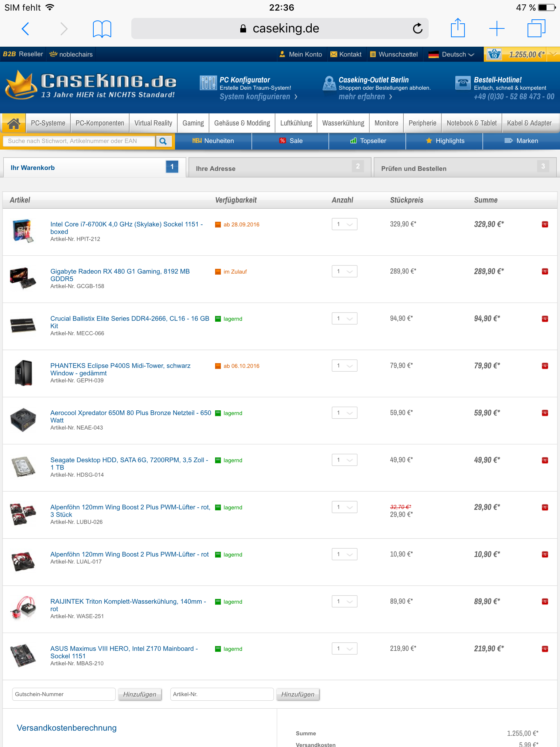Open the Wunschzettel link
560x747 pixels.
tap(394, 54)
